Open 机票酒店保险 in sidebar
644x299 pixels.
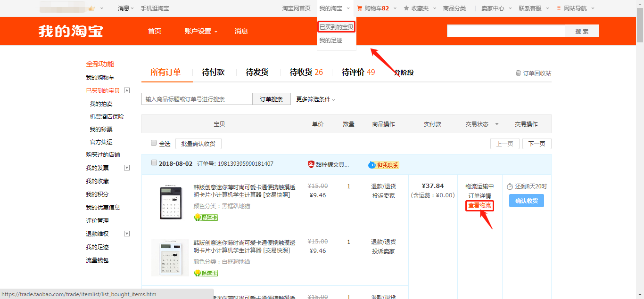click(x=107, y=116)
